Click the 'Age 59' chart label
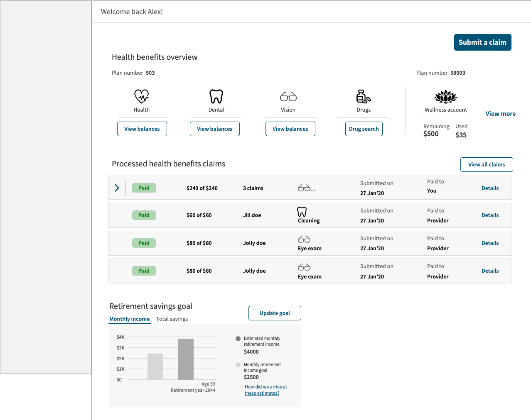Screen dimensions: 531x420 pos(208,384)
